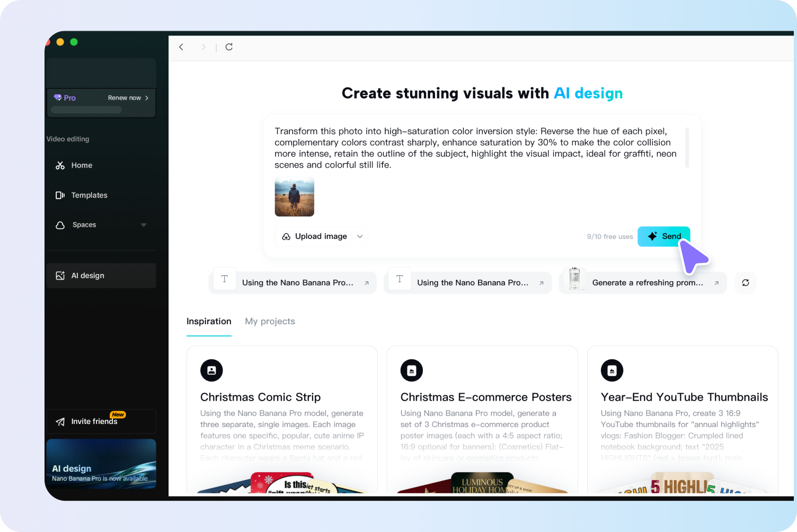797x532 pixels.
Task: Click the product thumbnail on the refreshing prompt chip
Action: point(574,279)
